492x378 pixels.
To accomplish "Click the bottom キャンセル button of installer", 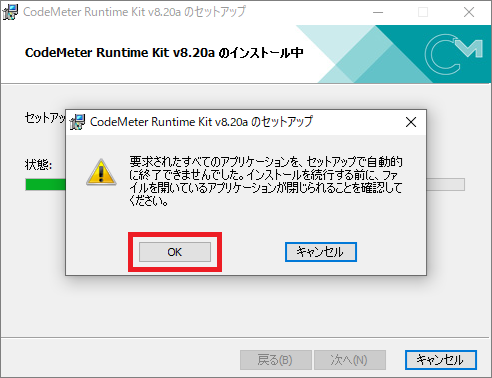I will click(x=441, y=360).
